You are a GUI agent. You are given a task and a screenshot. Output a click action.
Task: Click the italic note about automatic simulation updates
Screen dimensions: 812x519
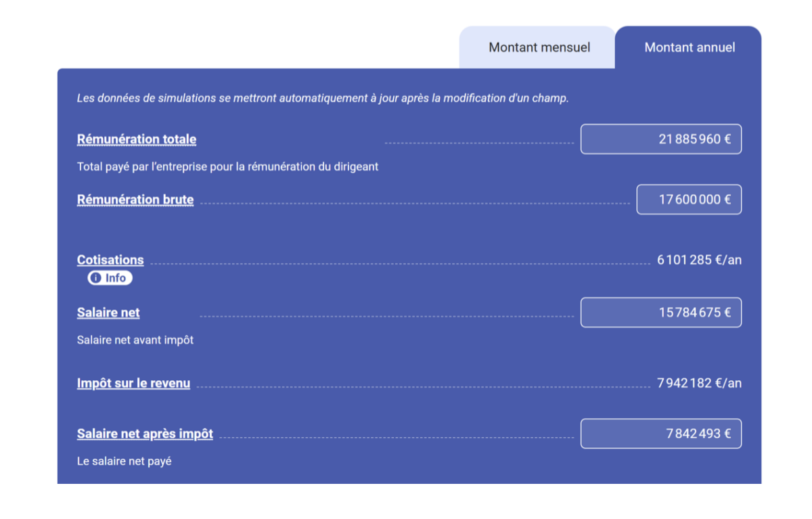(x=323, y=99)
